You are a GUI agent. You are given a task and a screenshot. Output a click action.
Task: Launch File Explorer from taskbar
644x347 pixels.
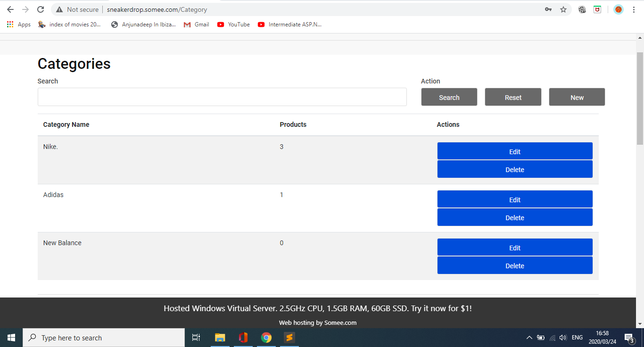click(x=220, y=338)
